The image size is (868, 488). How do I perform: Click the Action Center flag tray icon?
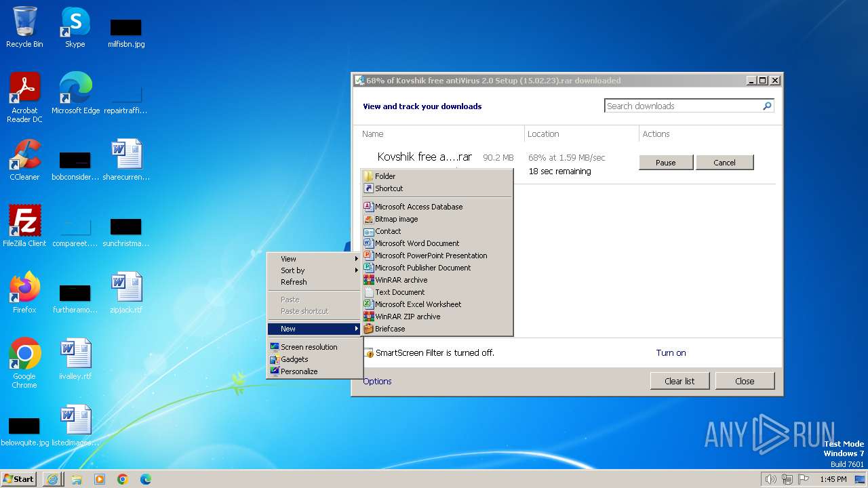(804, 479)
